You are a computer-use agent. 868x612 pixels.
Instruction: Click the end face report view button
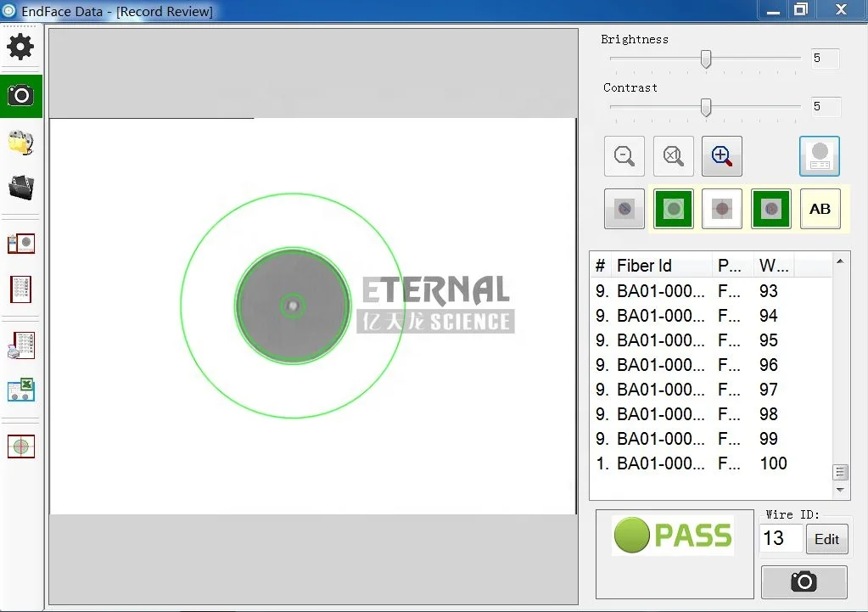[819, 156]
